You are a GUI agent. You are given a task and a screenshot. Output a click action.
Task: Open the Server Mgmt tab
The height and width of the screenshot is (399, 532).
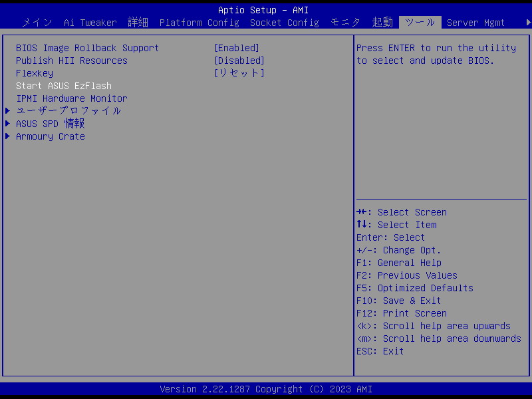pyautogui.click(x=475, y=23)
